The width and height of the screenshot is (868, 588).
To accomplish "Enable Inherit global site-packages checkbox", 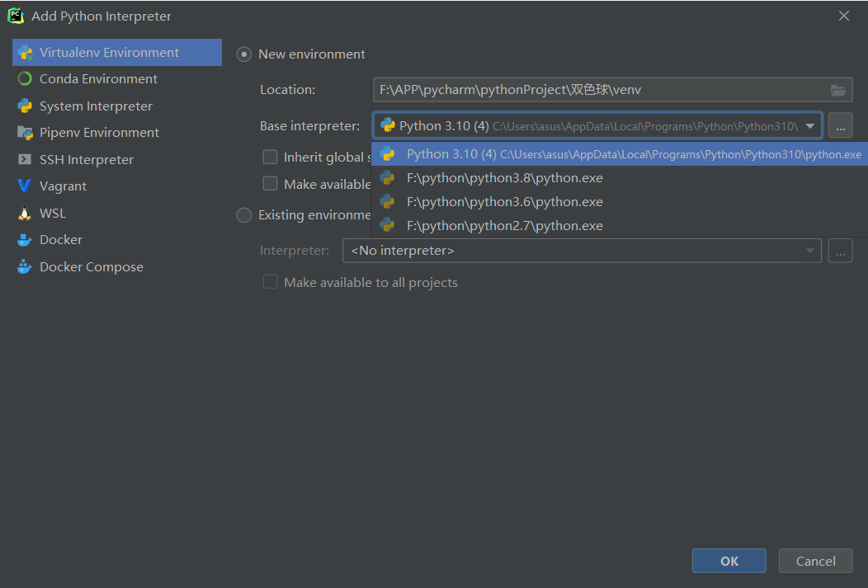I will pyautogui.click(x=270, y=157).
